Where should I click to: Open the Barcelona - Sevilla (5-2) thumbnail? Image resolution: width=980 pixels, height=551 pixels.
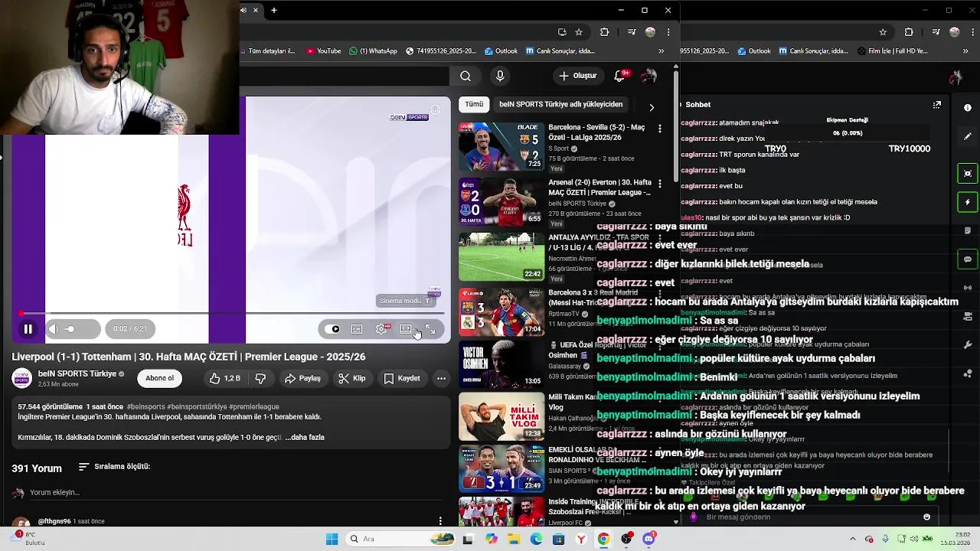point(501,146)
